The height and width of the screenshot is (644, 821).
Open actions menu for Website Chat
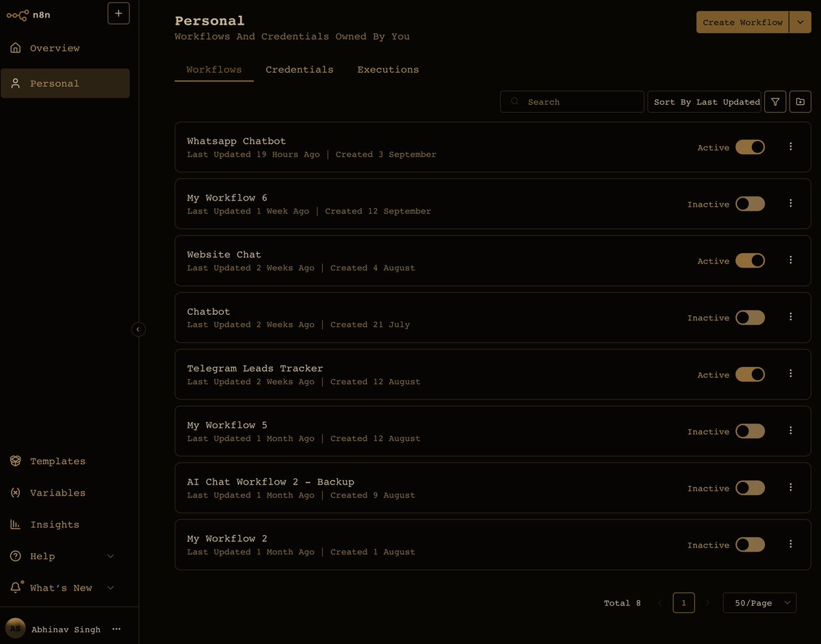pyautogui.click(x=791, y=260)
